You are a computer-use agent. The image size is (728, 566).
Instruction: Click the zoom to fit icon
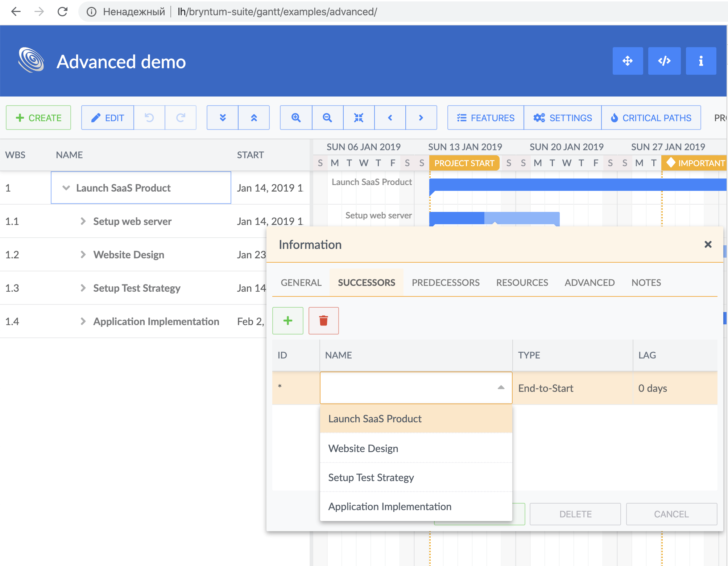359,118
